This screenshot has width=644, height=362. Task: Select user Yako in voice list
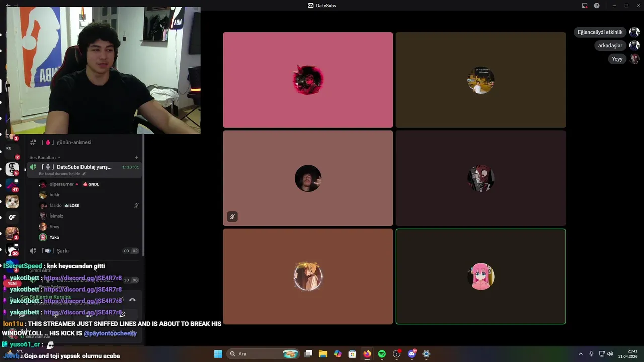pyautogui.click(x=54, y=237)
